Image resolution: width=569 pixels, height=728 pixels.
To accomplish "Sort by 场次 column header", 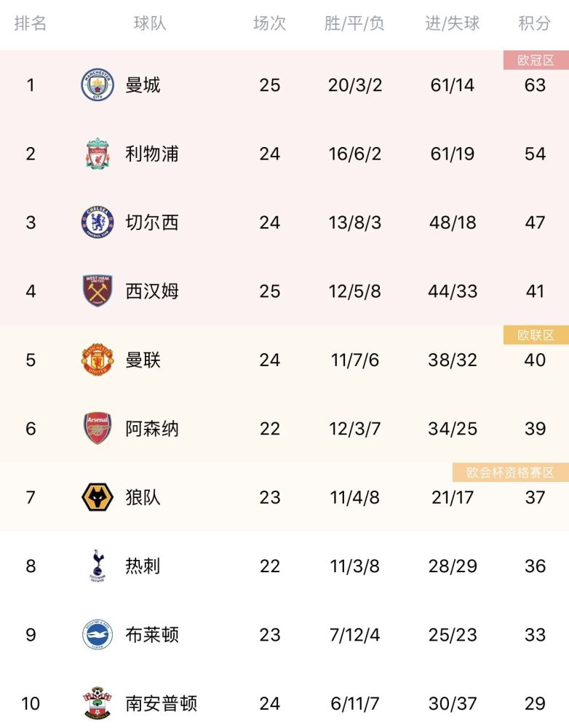I will pos(270,23).
